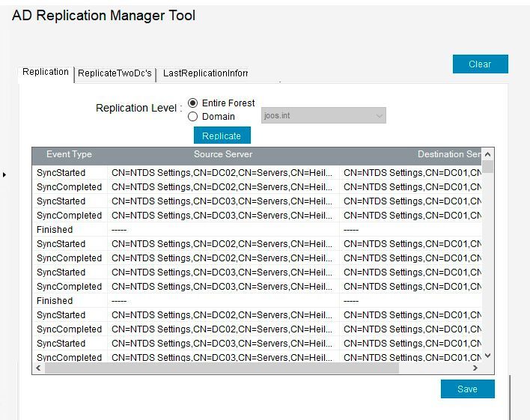530x420 pixels.
Task: Open the joos.int domain dropdown
Action: tap(323, 115)
